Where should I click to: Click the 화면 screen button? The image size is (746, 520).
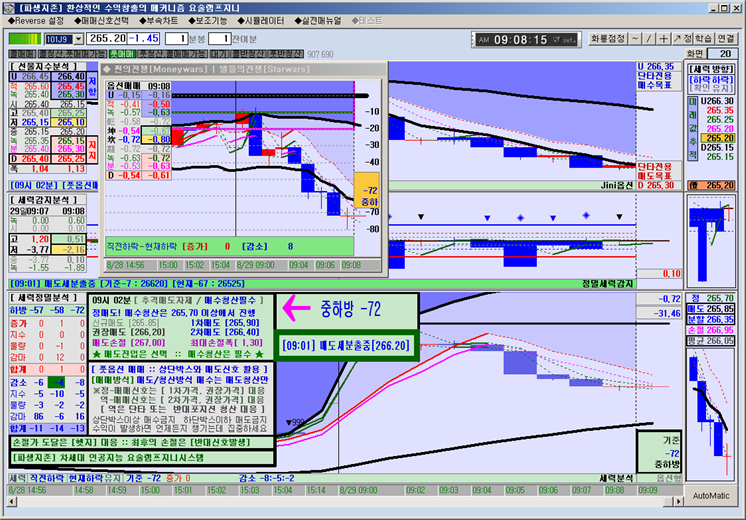pos(695,54)
